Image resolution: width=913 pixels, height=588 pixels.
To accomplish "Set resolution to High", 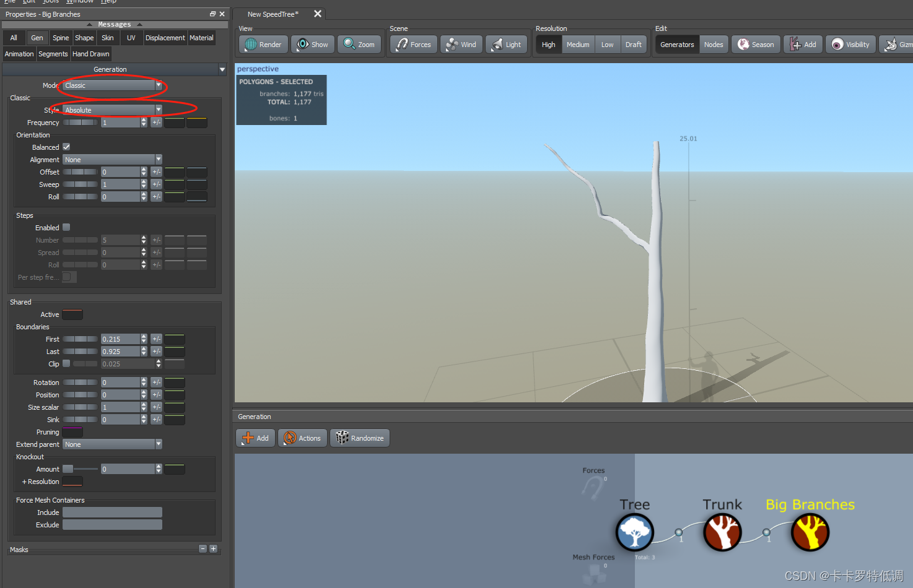I will [549, 45].
